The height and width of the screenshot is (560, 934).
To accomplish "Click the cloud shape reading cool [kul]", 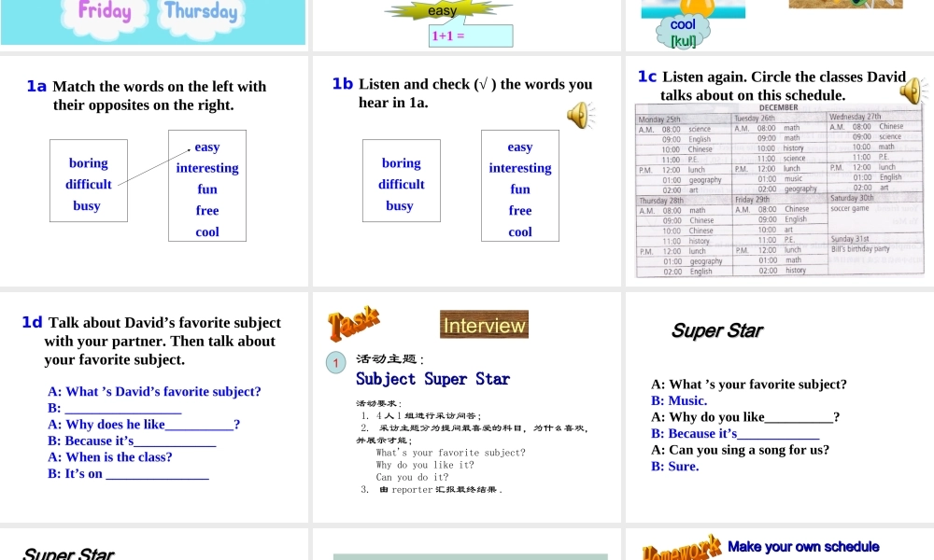I will coord(683,32).
